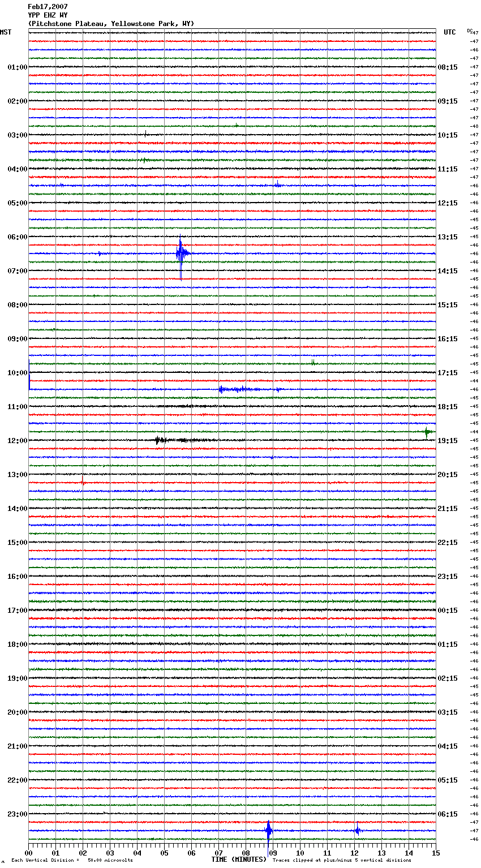
Task: Click the MST column header
Action: (x=6, y=32)
